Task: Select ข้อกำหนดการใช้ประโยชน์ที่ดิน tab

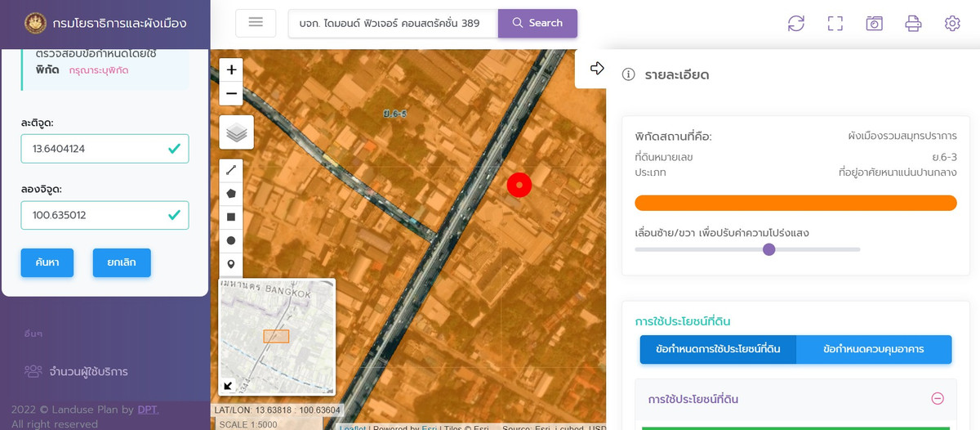Action: click(718, 349)
